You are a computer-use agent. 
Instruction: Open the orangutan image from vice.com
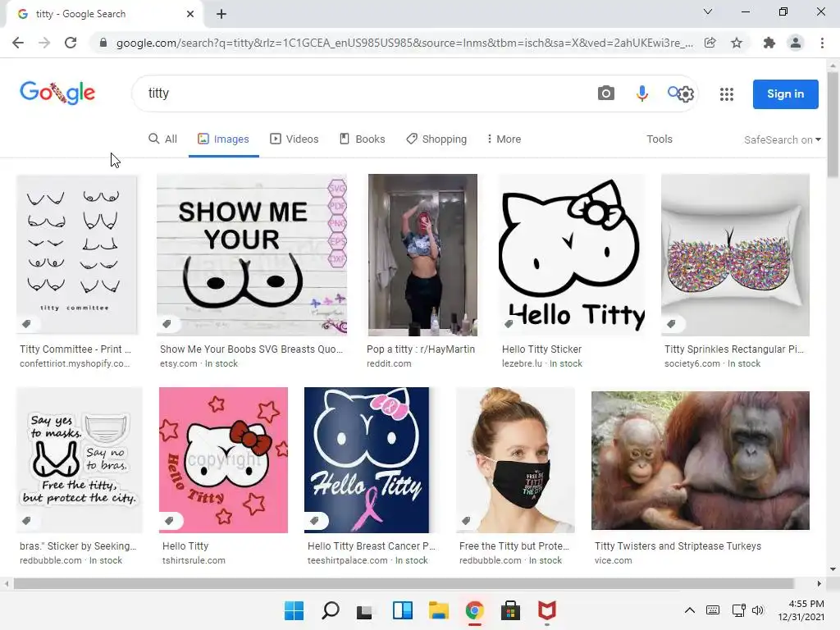(701, 460)
